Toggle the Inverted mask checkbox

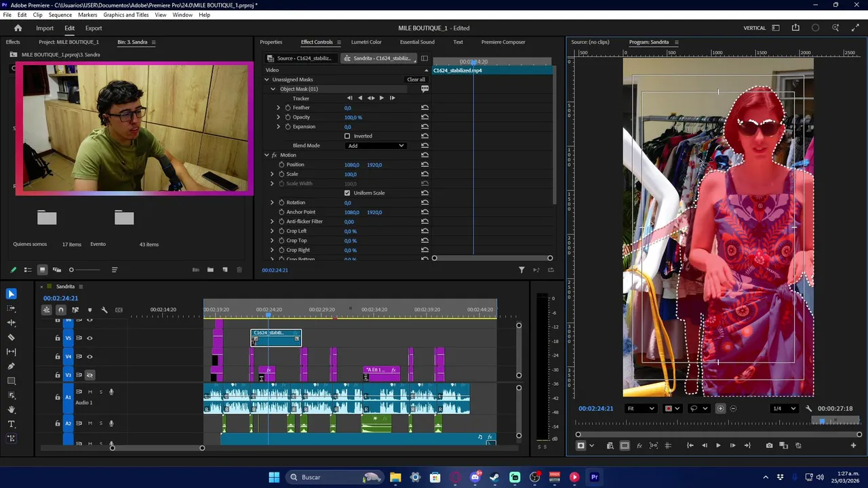coord(347,136)
